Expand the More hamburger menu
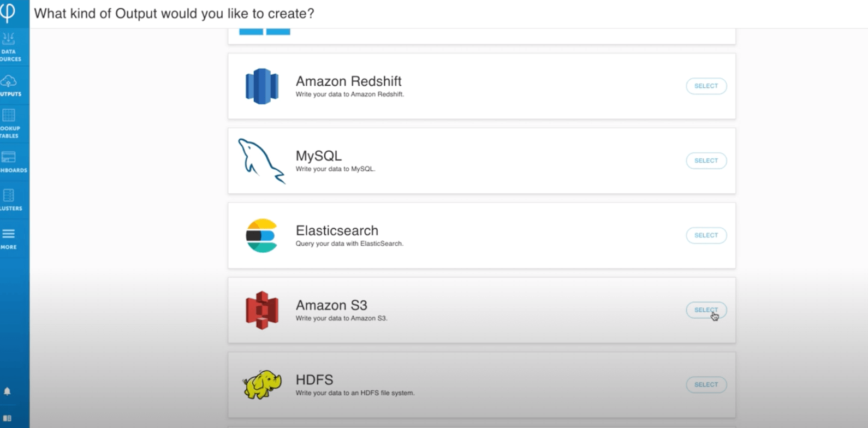Image resolution: width=868 pixels, height=428 pixels. tap(9, 239)
